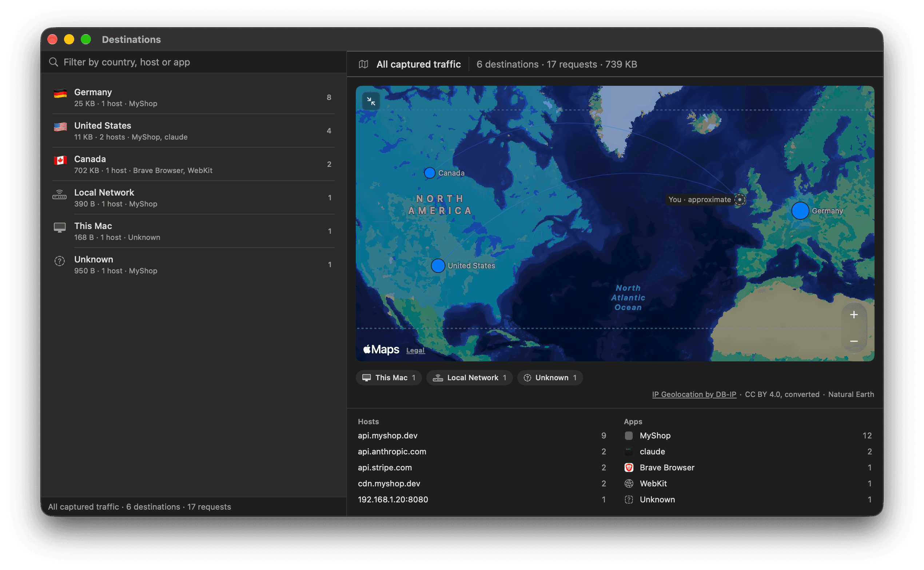Collapse the map using the shrink arrows icon
Screen dimensions: 924x570
point(371,101)
